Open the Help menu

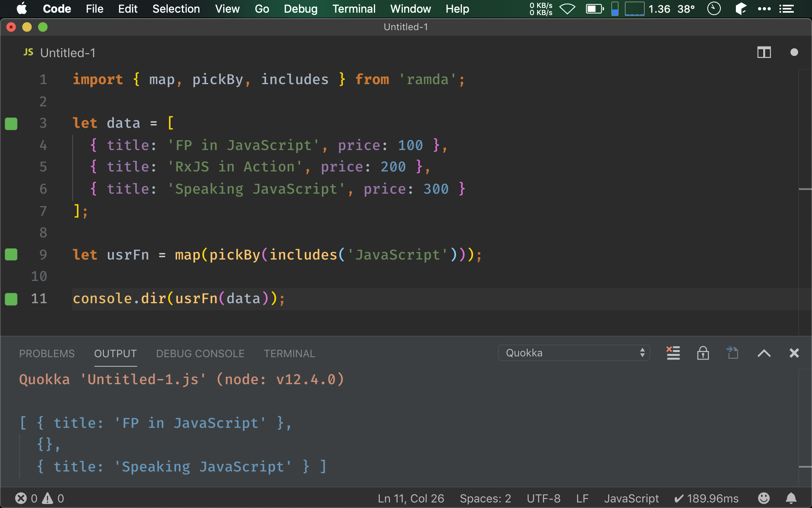click(457, 9)
